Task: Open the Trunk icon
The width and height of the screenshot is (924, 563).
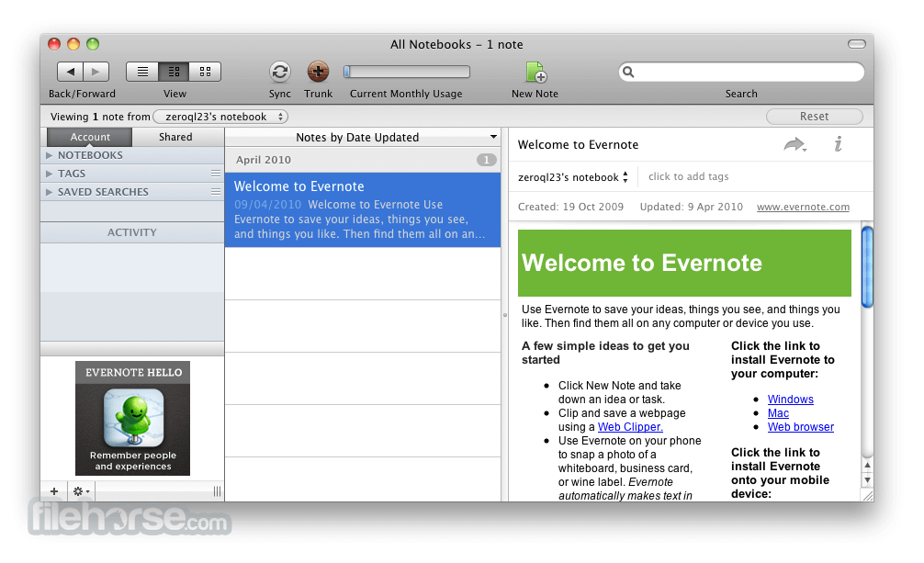Action: (318, 72)
